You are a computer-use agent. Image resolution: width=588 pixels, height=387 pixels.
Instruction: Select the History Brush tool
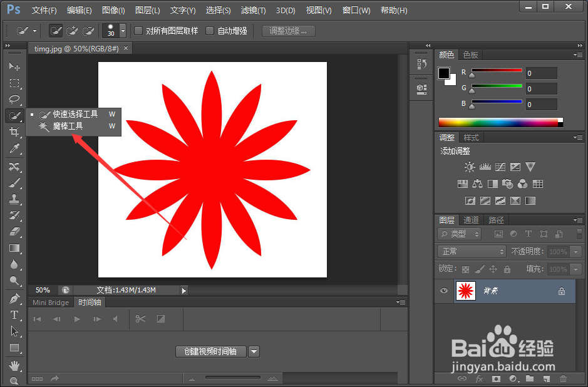(x=14, y=215)
